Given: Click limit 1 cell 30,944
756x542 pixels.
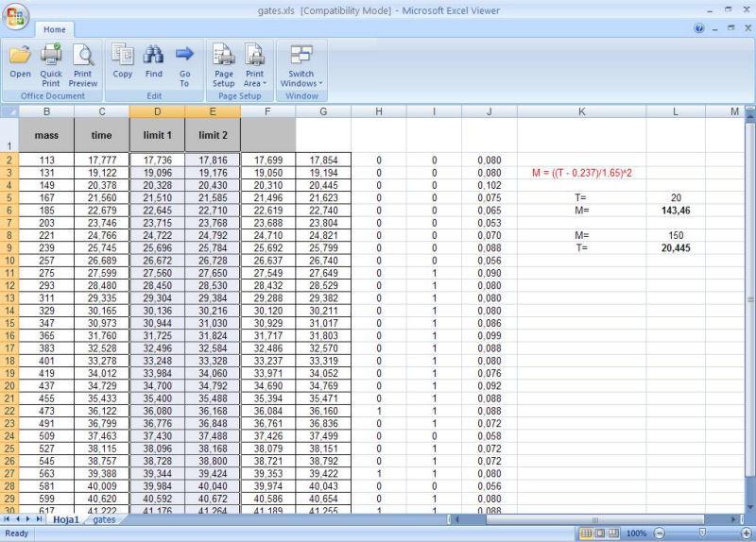Looking at the screenshot, I should tap(157, 323).
